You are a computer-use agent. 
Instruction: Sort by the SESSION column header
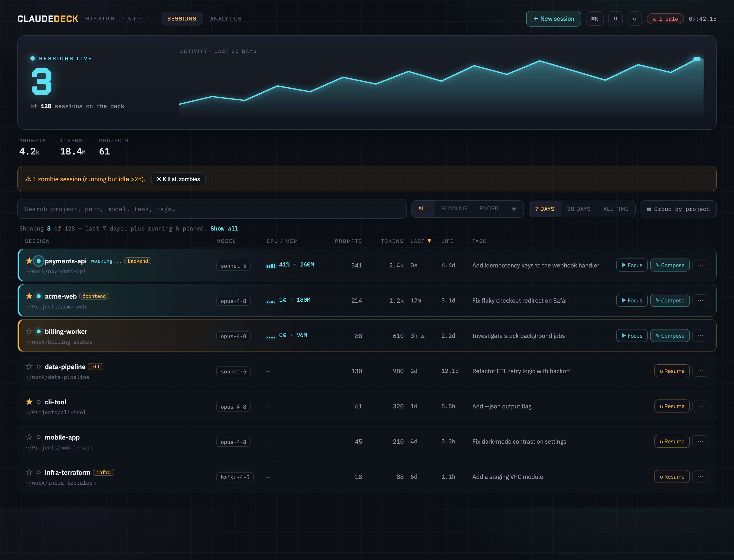coord(37,241)
